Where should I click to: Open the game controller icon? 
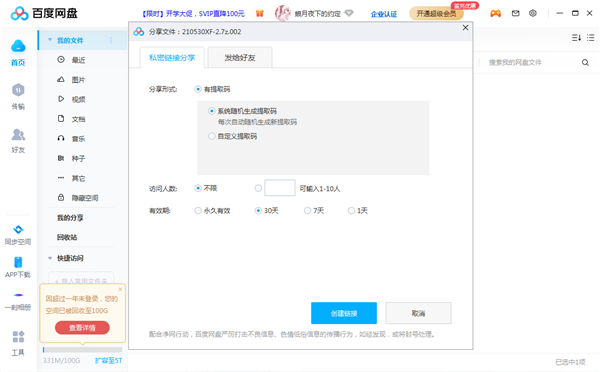coord(496,13)
